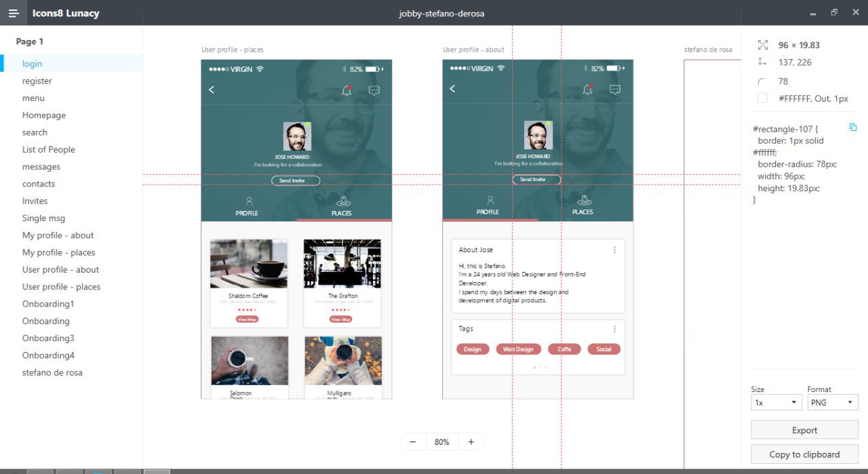Click Page 1 heading in sidebar
Screen dimensions: 868x474
coord(30,41)
